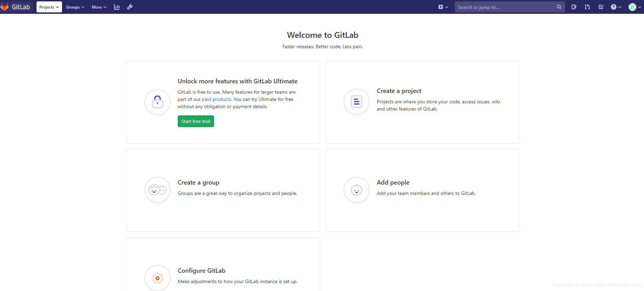Expand the More menu in navbar
This screenshot has width=644, height=291.
99,7
